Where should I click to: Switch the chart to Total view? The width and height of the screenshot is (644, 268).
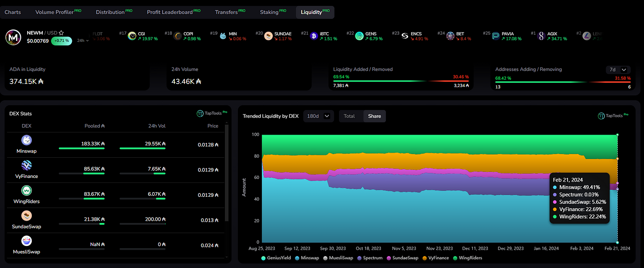[x=350, y=116]
